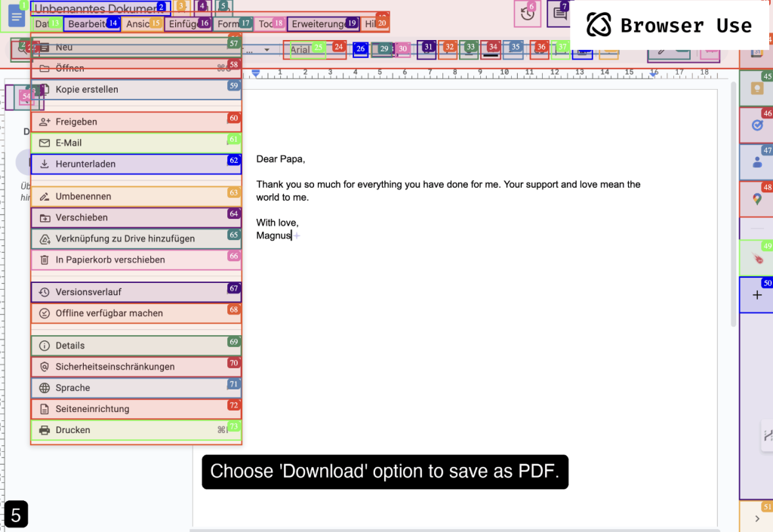Click the Google Docs home icon
Image resolution: width=773 pixels, height=532 pixels.
(17, 17)
